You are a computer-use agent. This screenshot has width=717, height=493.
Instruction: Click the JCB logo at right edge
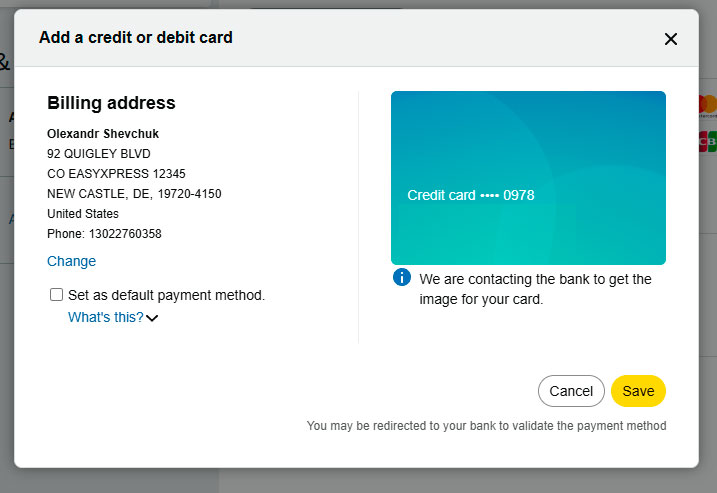708,142
